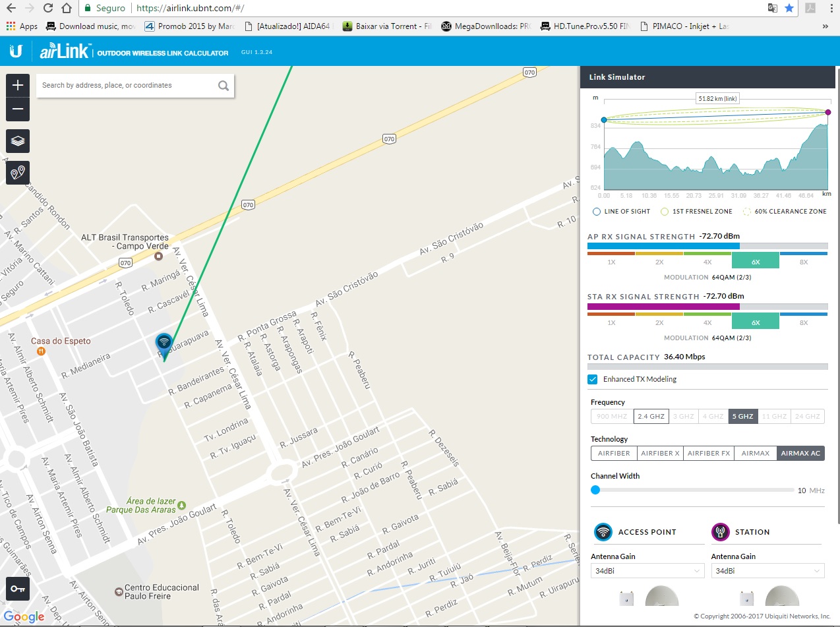The width and height of the screenshot is (840, 627).
Task: Choose AIRFIBER X technology
Action: [660, 453]
